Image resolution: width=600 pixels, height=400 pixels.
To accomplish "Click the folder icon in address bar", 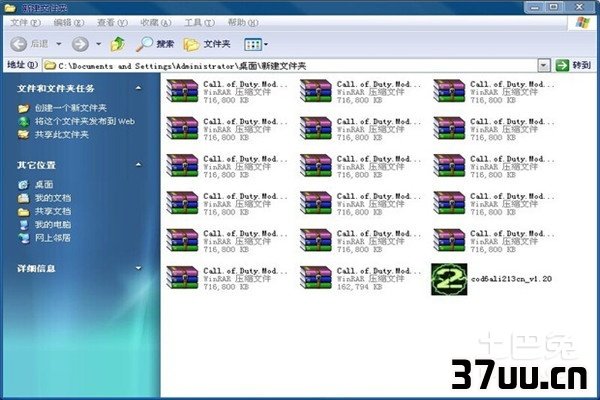I will [x=50, y=66].
